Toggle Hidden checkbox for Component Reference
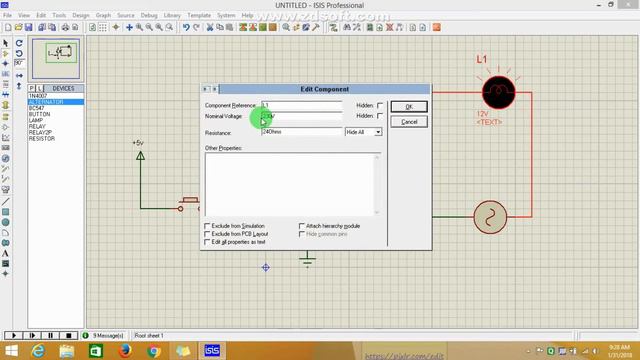The width and height of the screenshot is (640, 360). pyautogui.click(x=380, y=105)
